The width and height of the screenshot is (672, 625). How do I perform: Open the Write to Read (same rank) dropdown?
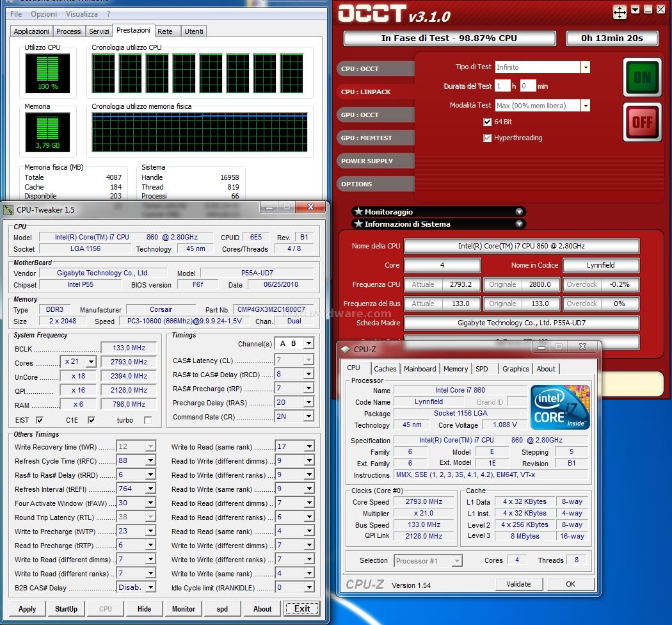coord(309,446)
